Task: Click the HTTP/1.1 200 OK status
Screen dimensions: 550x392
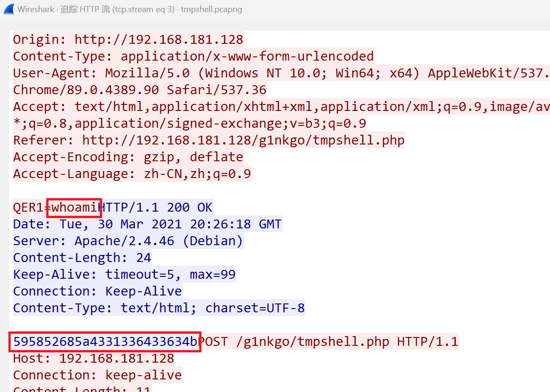Action: [156, 207]
